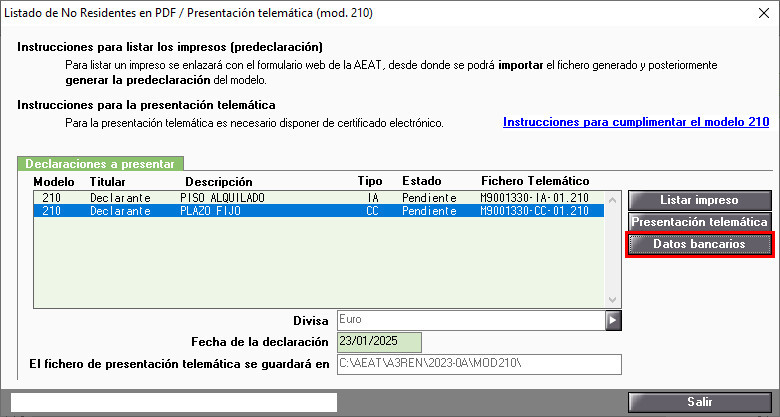Click the list scrollbar up arrow
Image resolution: width=780 pixels, height=417 pixels.
[612, 200]
